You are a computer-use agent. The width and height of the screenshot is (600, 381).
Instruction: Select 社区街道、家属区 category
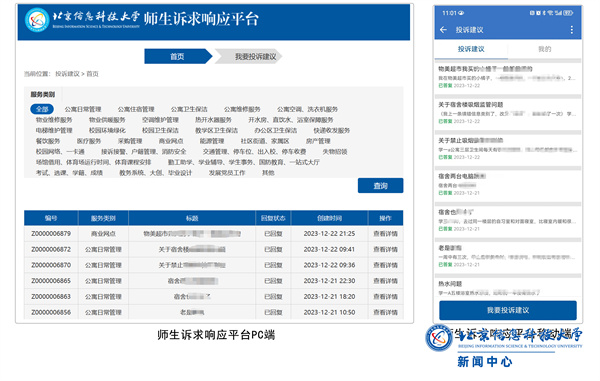[265, 141]
